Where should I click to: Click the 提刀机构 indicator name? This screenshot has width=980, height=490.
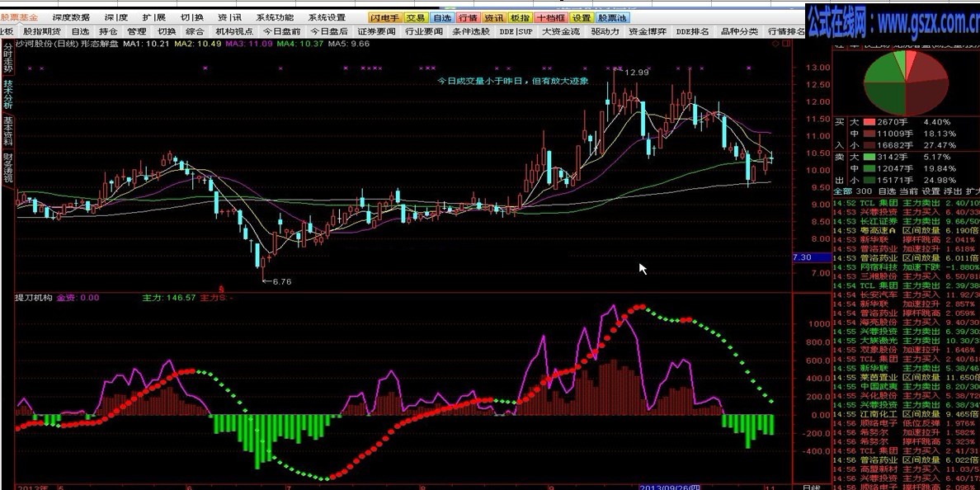coord(34,298)
